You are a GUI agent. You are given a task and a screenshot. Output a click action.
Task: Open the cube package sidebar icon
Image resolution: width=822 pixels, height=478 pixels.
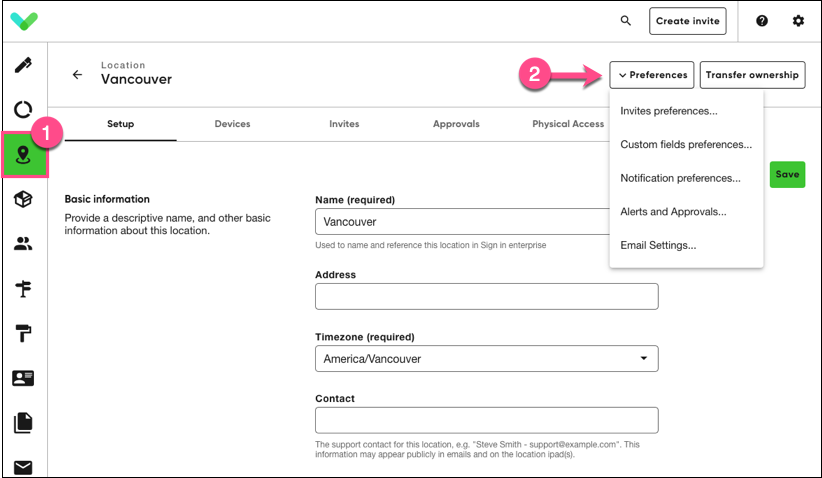point(23,199)
